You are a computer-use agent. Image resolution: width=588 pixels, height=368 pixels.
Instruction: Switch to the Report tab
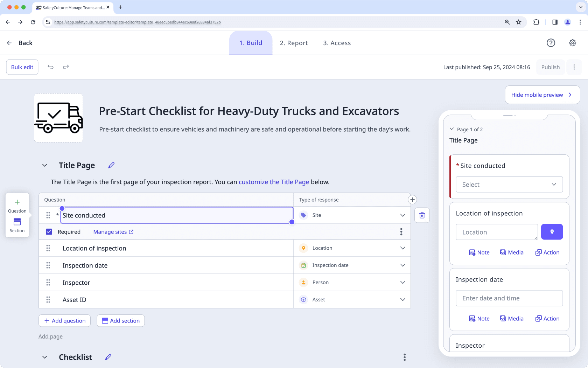(294, 43)
